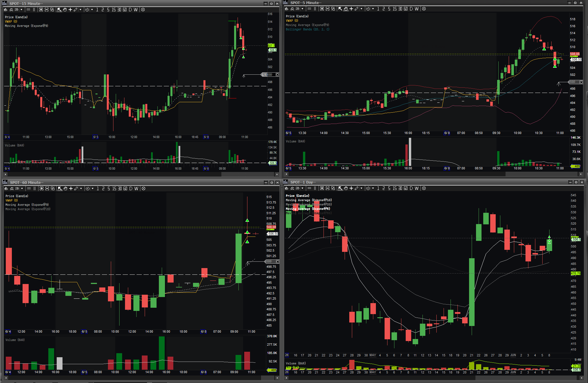This screenshot has width=588, height=383.
Task: Open the clock time-range icon in SPOT 60 Minute chart
Action: (x=88, y=188)
